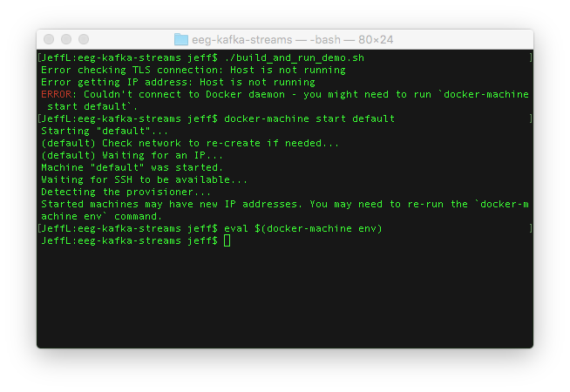Zoom the terminal with the third title-bar button

click(84, 39)
